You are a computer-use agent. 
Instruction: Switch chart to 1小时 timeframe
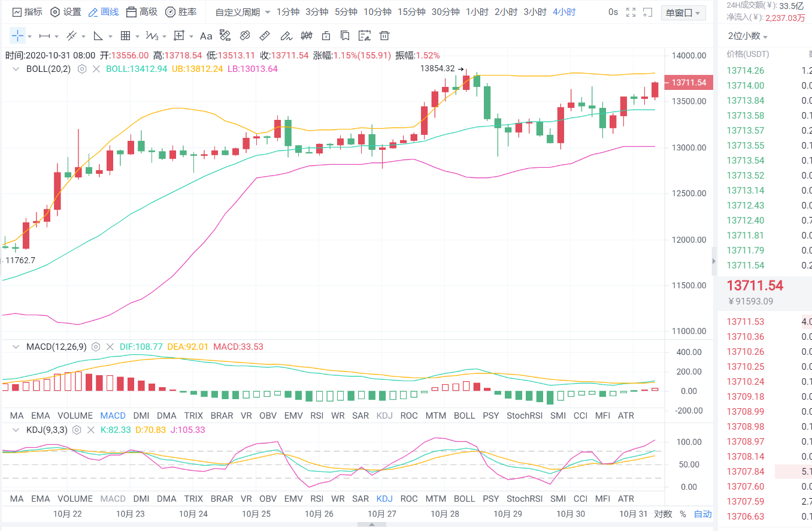click(x=477, y=11)
